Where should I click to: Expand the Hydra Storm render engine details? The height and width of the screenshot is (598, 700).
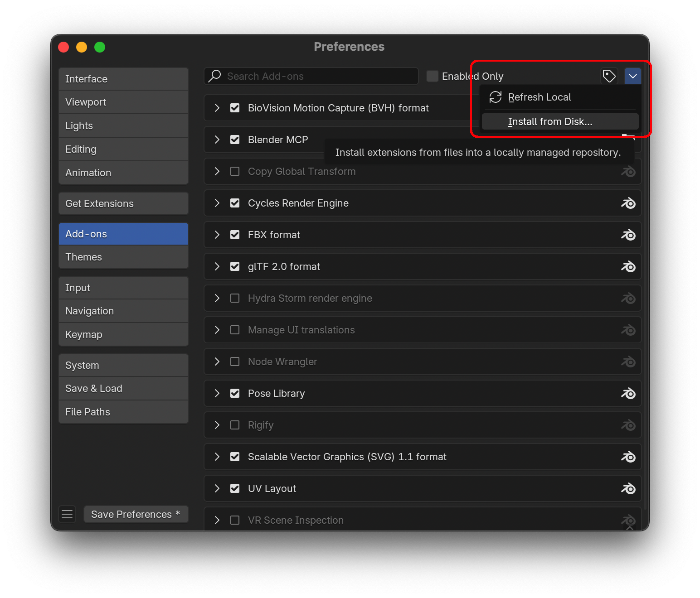(x=217, y=298)
